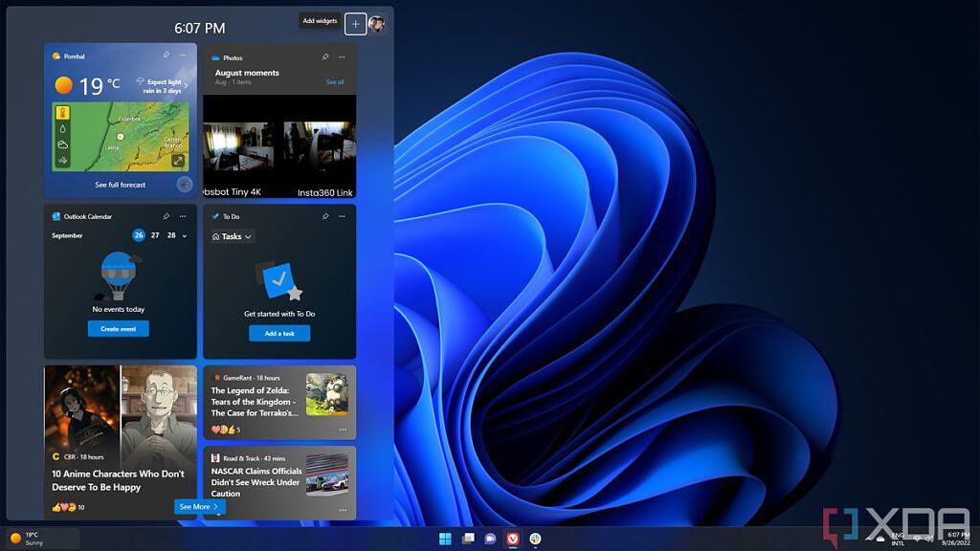Open Microsoft Teams from the taskbar
This screenshot has height=551, width=980.
coord(491,538)
